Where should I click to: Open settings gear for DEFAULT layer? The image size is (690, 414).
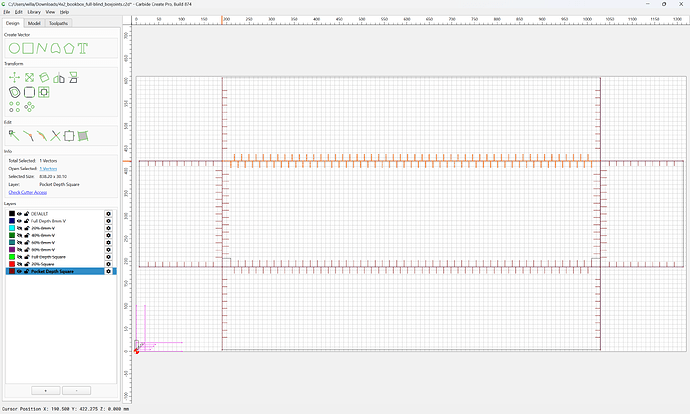[109, 214]
